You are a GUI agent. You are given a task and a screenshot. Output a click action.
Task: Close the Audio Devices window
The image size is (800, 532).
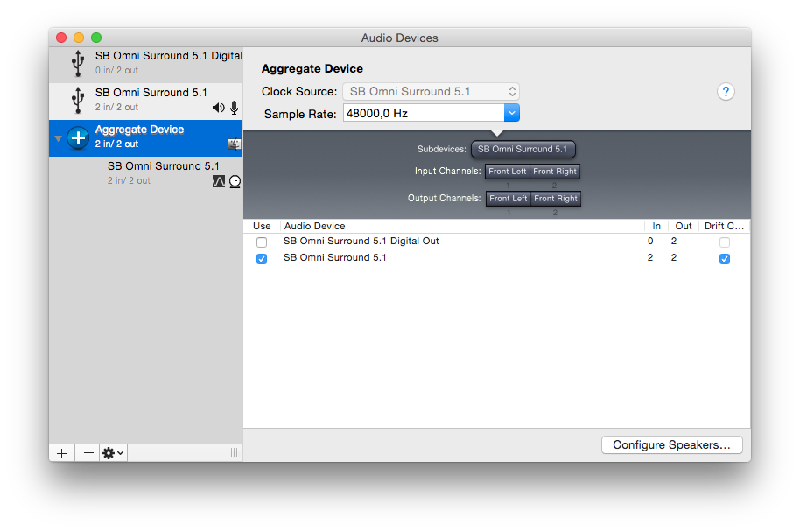[x=61, y=38]
